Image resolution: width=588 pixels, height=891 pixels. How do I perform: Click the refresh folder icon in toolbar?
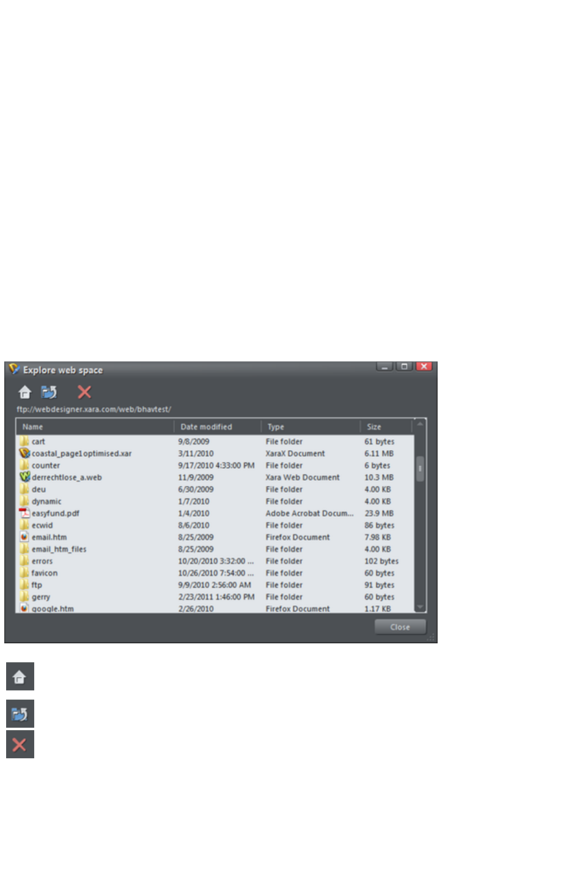tap(49, 392)
